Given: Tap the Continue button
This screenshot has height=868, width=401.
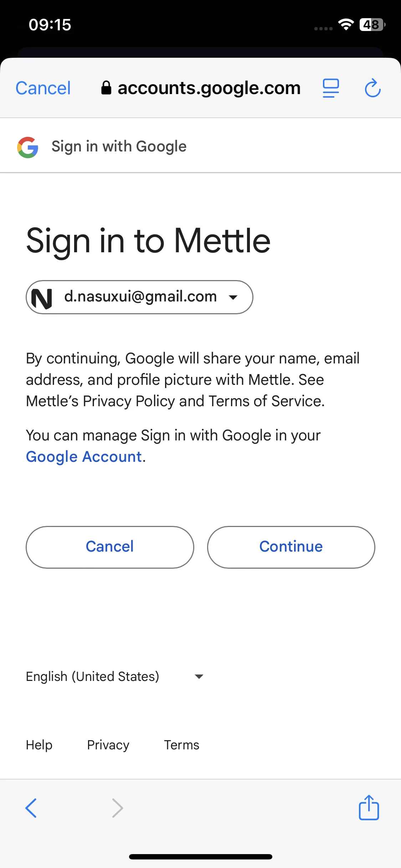Looking at the screenshot, I should click(291, 547).
